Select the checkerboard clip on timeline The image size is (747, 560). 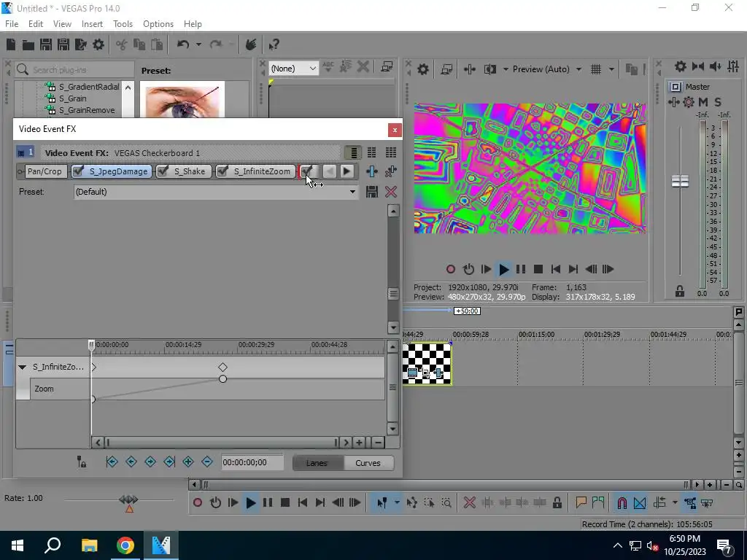(426, 364)
